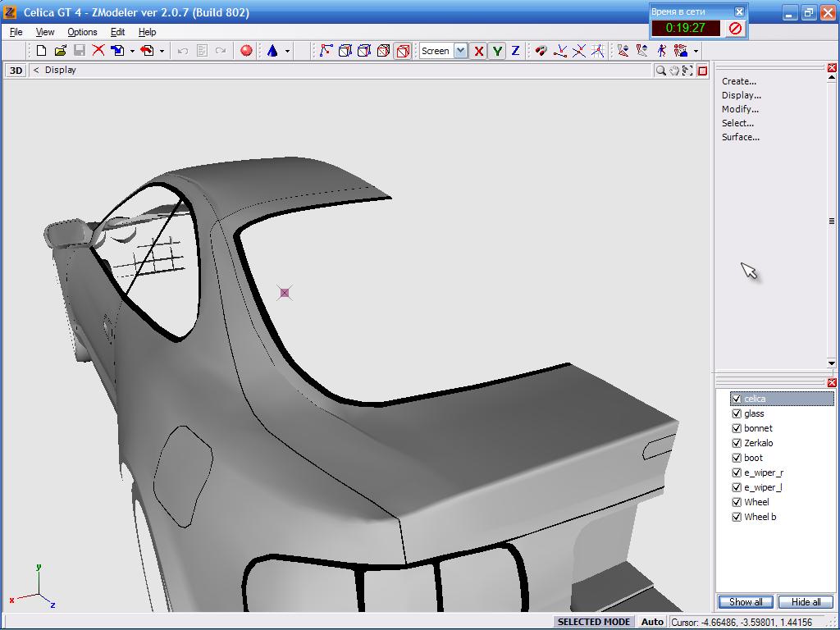Open a file with the folder icon
Viewport: 840px width, 630px height.
click(x=60, y=51)
